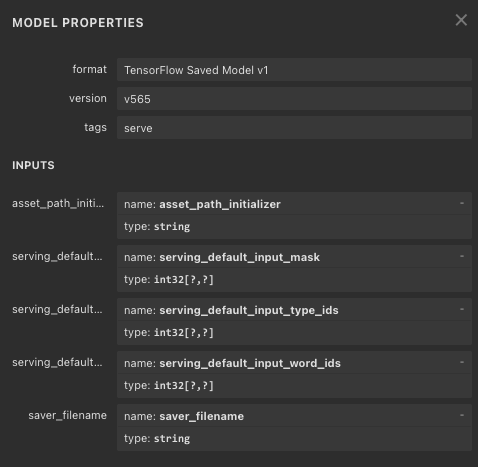
Task: Click the type string row under asset_path_initializer
Action: [x=294, y=227]
